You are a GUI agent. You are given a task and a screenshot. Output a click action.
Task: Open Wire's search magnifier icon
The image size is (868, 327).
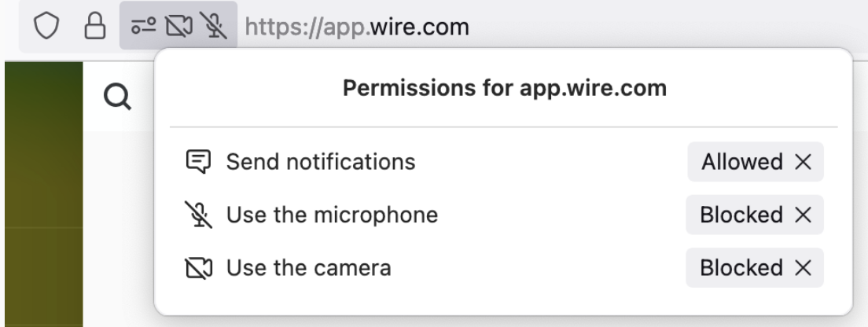tap(117, 97)
